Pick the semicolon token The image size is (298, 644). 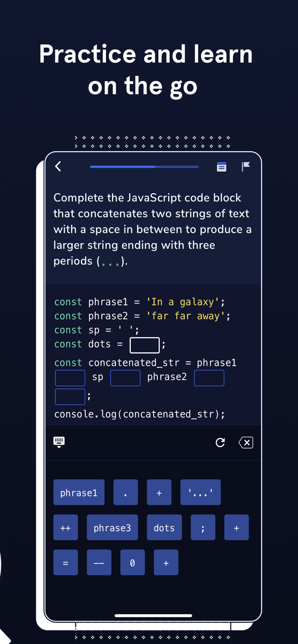tap(203, 527)
